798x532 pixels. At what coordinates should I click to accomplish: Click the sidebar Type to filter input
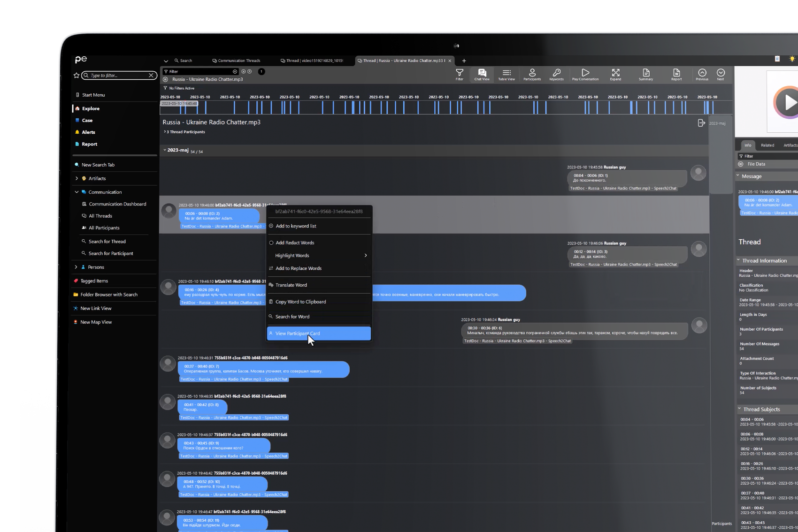click(x=119, y=75)
